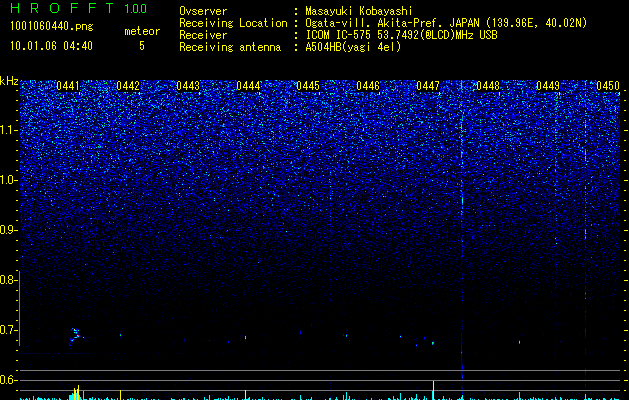
Task: Click the kHz axis unit label
Action: tap(9, 81)
